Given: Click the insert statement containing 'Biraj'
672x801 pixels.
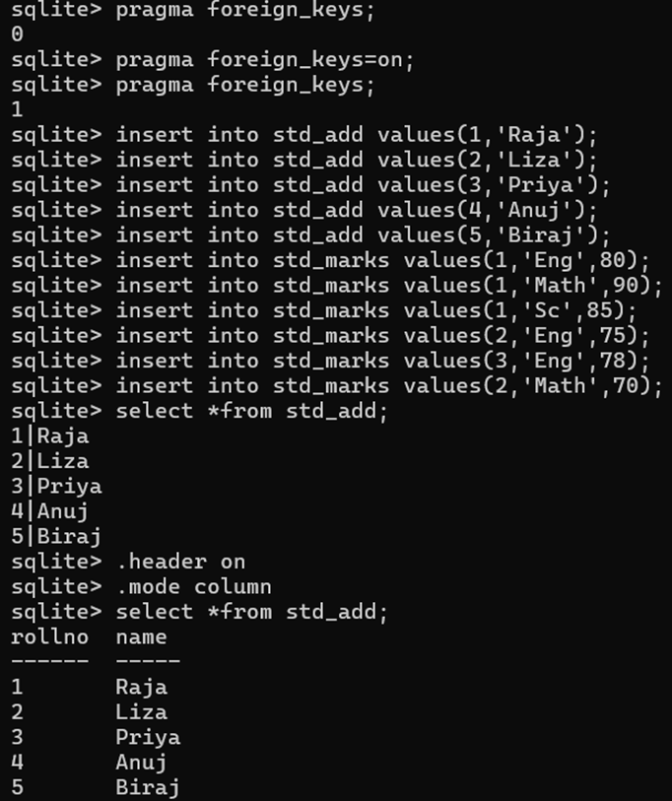Looking at the screenshot, I should point(363,235).
